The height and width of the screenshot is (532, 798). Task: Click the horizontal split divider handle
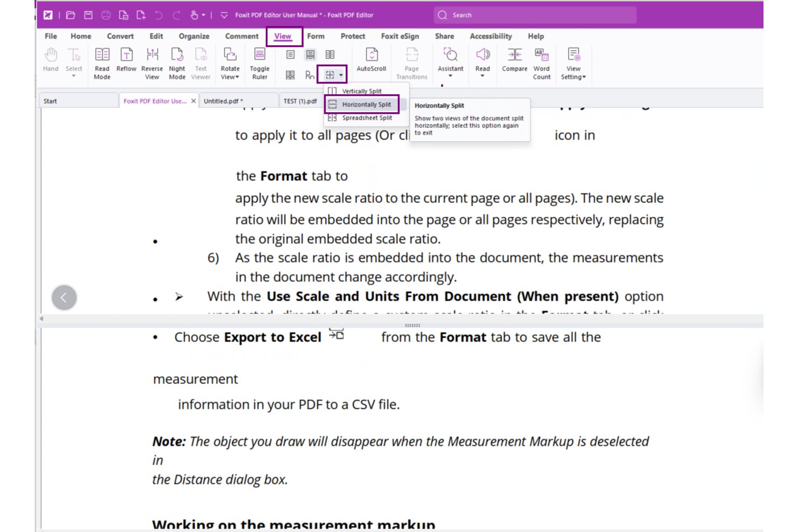(x=412, y=326)
